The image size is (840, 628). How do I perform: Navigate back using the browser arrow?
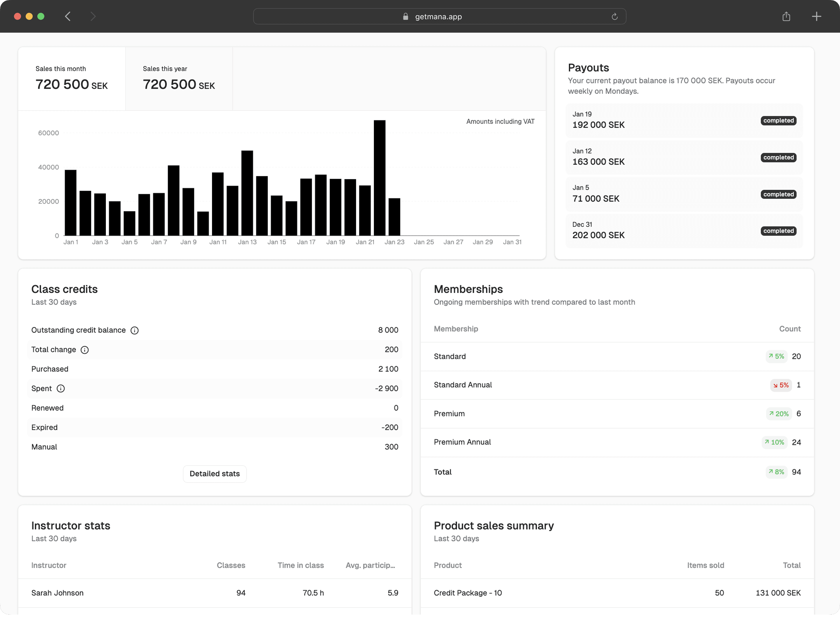click(x=68, y=16)
